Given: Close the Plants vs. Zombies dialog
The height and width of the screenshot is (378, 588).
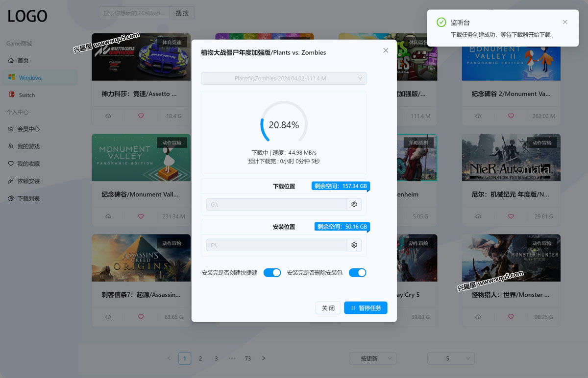Looking at the screenshot, I should 386,50.
